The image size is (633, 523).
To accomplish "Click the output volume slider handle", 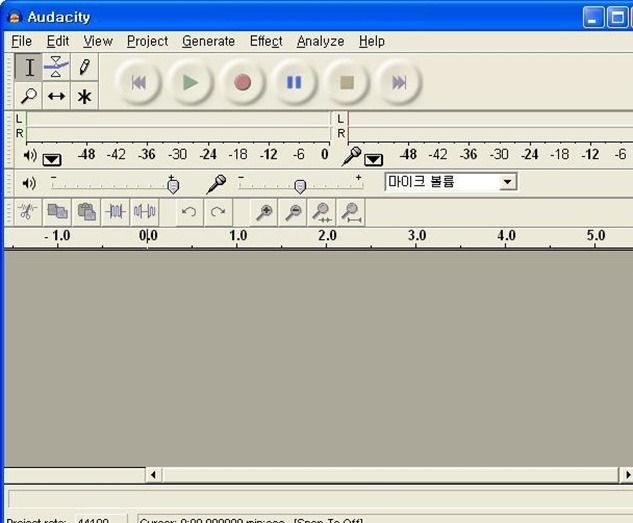I will pos(173,186).
